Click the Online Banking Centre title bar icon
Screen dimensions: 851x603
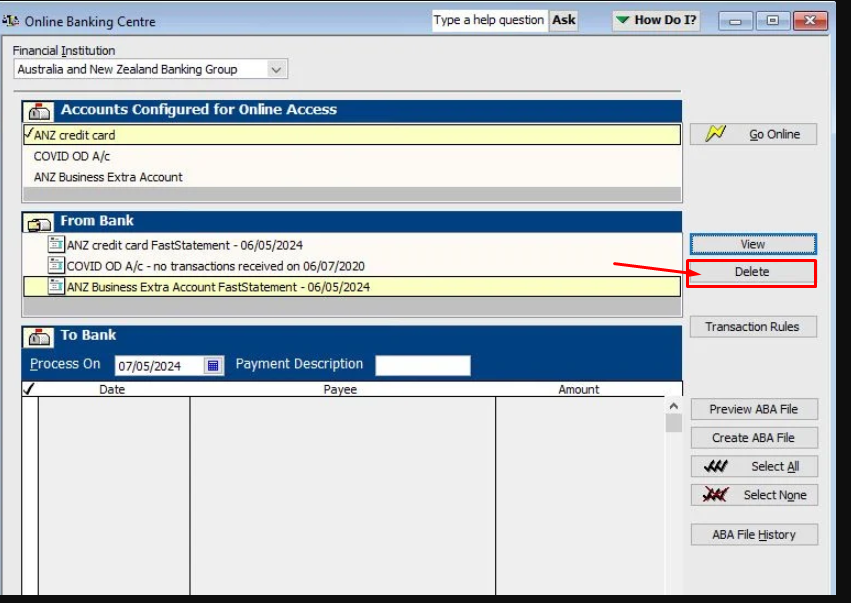click(x=10, y=21)
